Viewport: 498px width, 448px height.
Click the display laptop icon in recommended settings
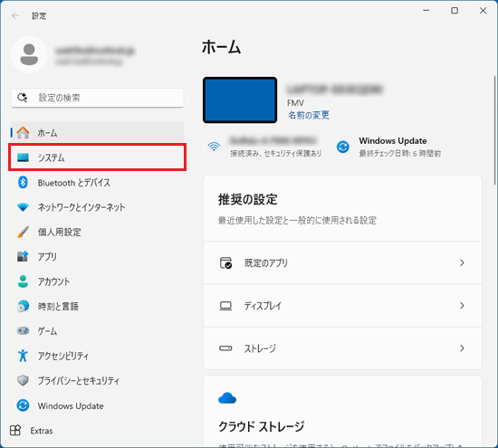click(x=225, y=306)
